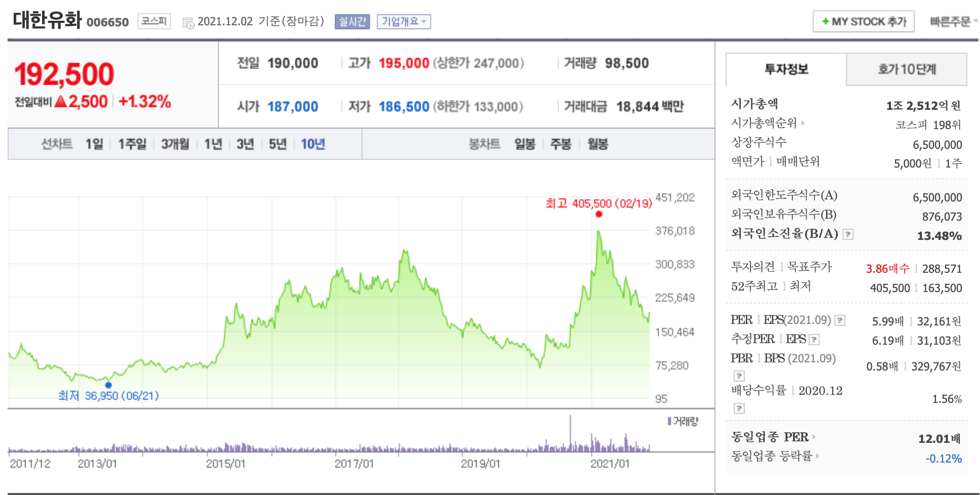Click the 시가 187,000 value
This screenshot has width=980, height=495.
293,107
